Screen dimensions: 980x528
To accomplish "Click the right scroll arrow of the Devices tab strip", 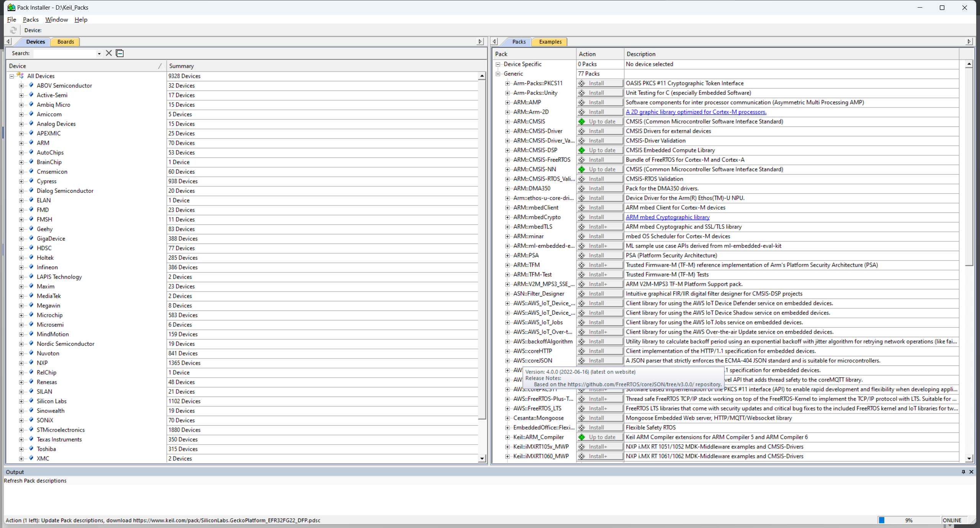I will [x=480, y=41].
